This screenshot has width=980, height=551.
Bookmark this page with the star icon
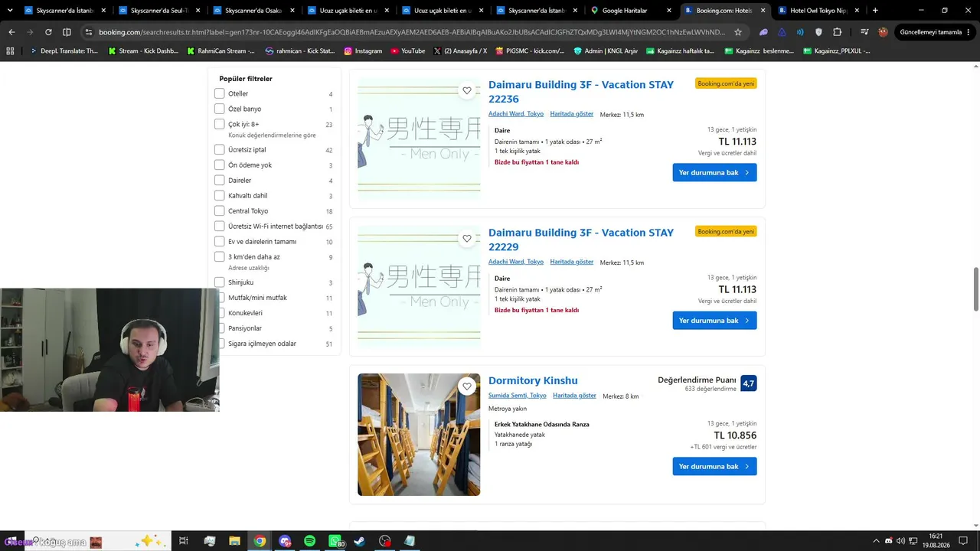(x=738, y=32)
